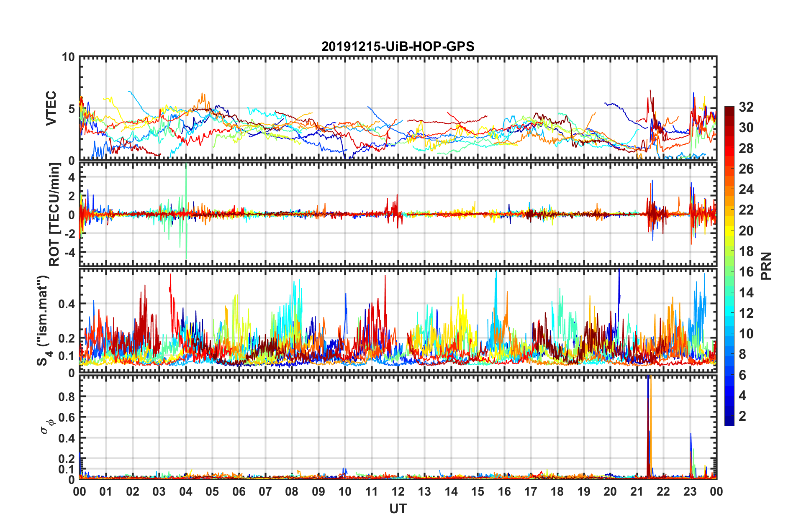Click the sigma-phi y-axis label
The height and width of the screenshot is (532, 796).
click(x=48, y=427)
